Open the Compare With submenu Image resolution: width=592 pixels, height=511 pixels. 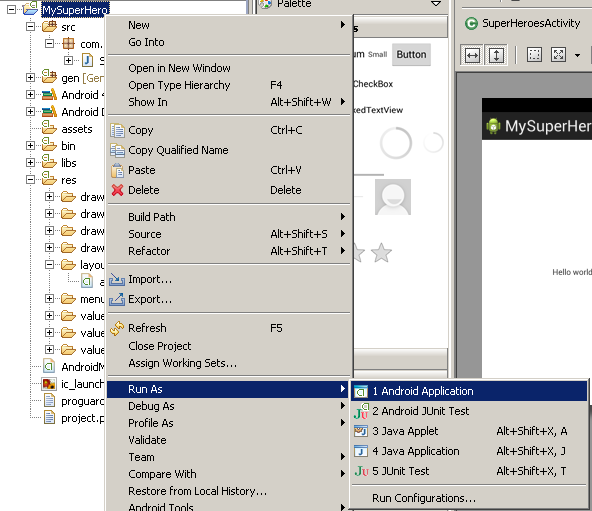tap(229, 474)
